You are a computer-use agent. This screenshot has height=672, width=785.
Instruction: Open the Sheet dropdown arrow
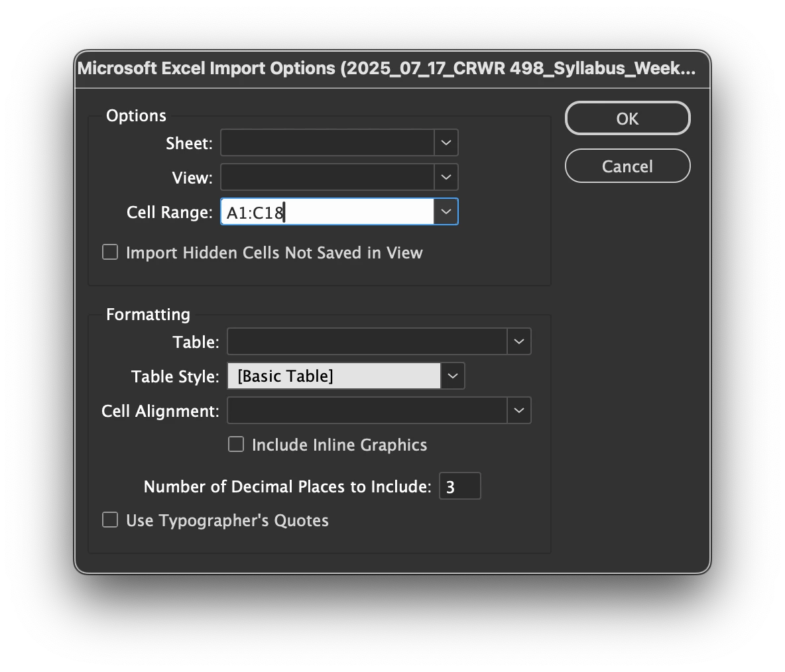[x=446, y=143]
